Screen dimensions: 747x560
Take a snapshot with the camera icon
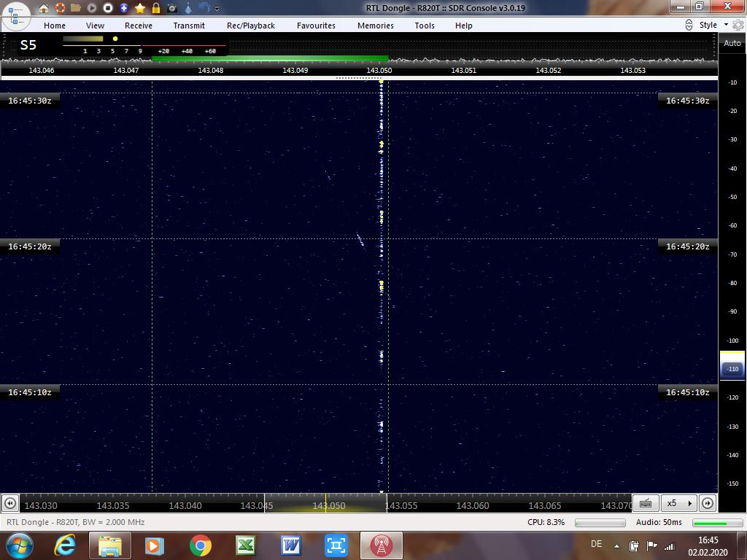[x=172, y=8]
